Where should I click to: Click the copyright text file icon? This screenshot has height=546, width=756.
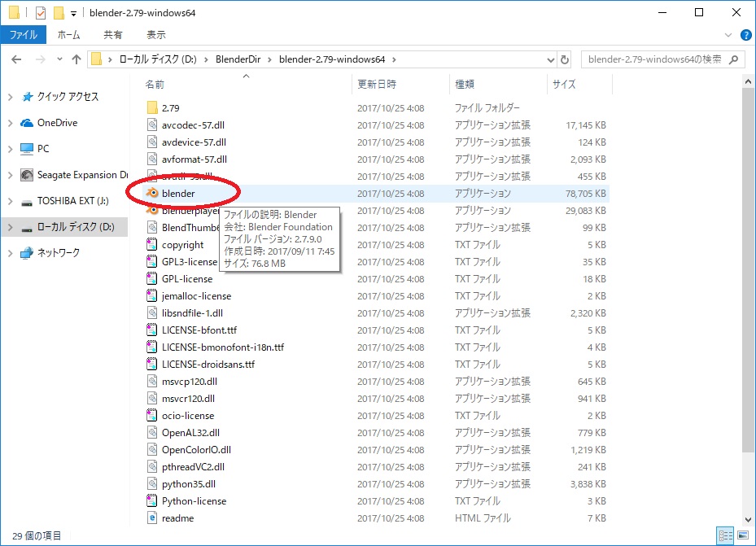[x=152, y=244]
